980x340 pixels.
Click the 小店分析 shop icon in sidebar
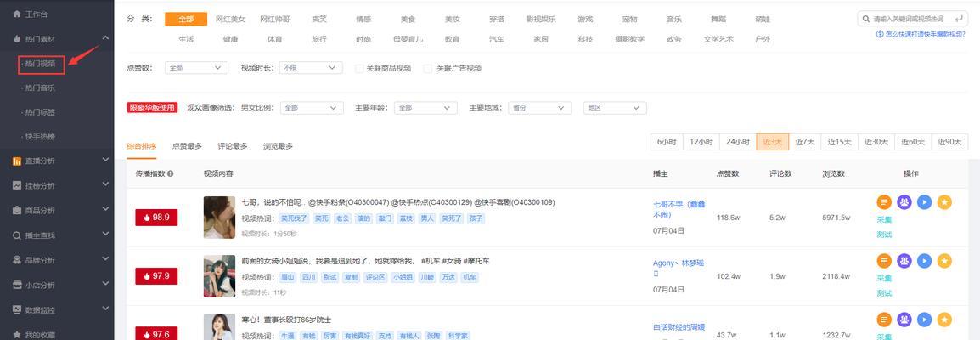pos(17,285)
